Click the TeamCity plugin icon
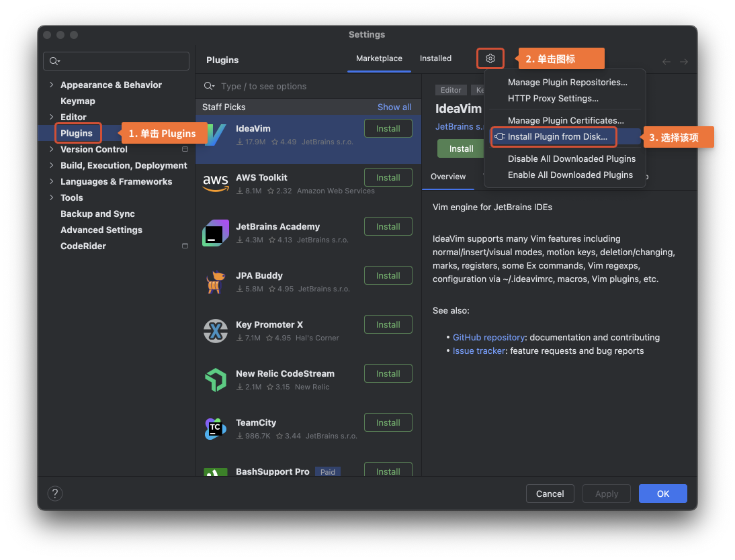 (x=216, y=429)
